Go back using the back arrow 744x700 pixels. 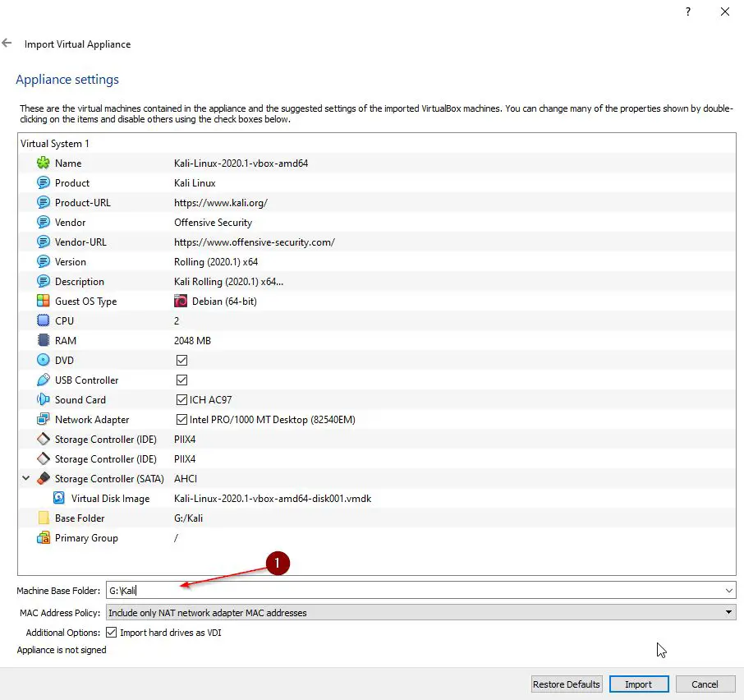[x=7, y=44]
